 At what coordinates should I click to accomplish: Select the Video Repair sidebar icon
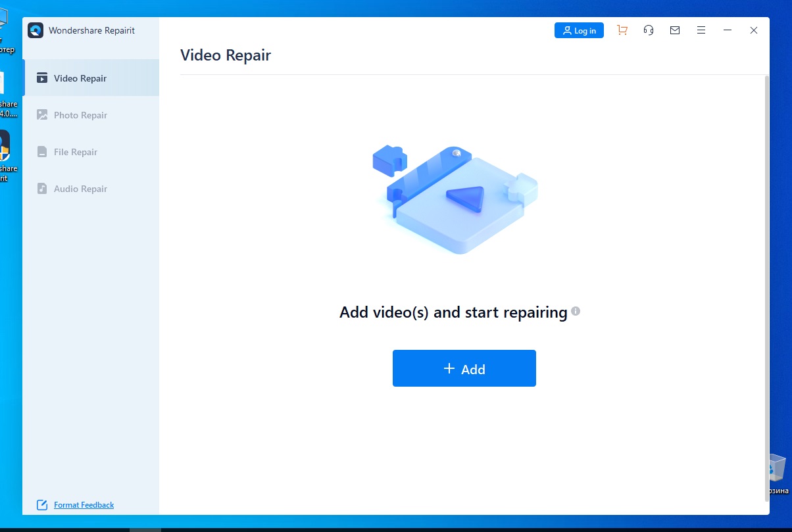42,78
